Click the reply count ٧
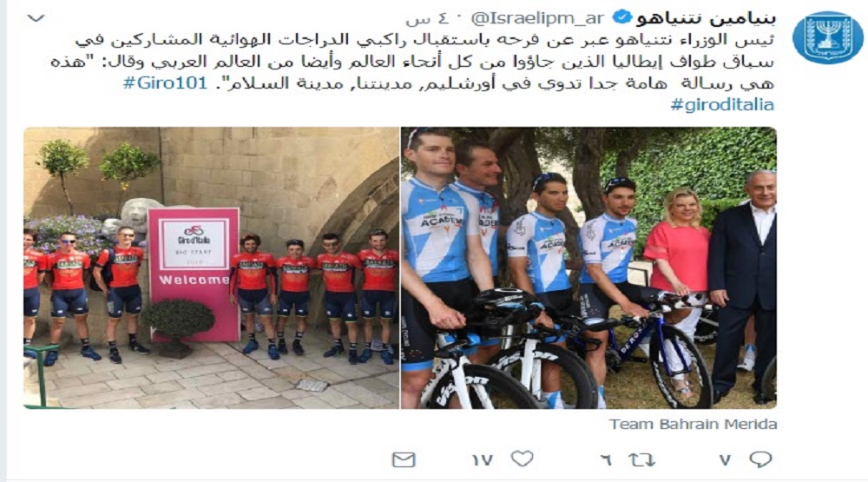The height and width of the screenshot is (482, 868). click(x=725, y=459)
